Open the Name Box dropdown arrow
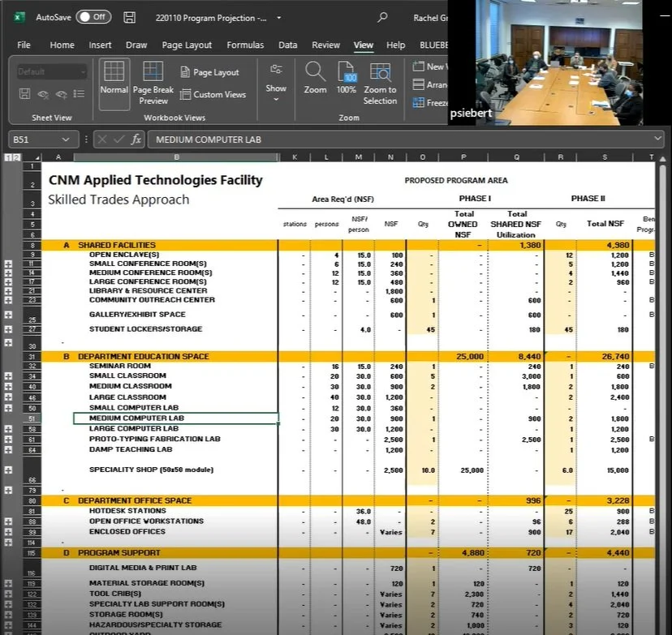 pyautogui.click(x=66, y=139)
